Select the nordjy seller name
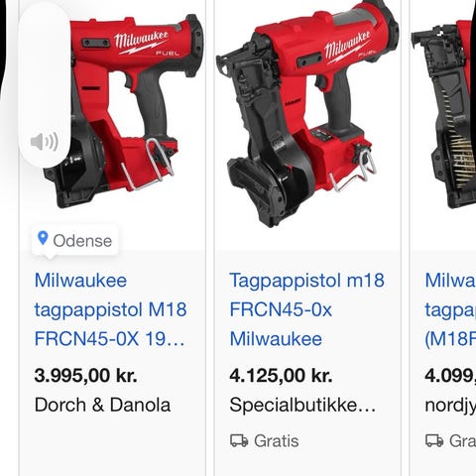The width and height of the screenshot is (476, 476). pyautogui.click(x=450, y=406)
